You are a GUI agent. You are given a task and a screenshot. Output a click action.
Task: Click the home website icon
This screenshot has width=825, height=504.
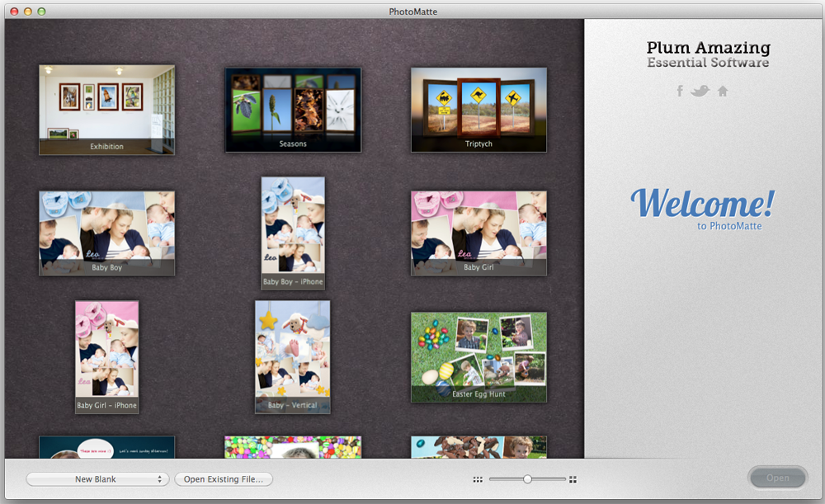(723, 91)
